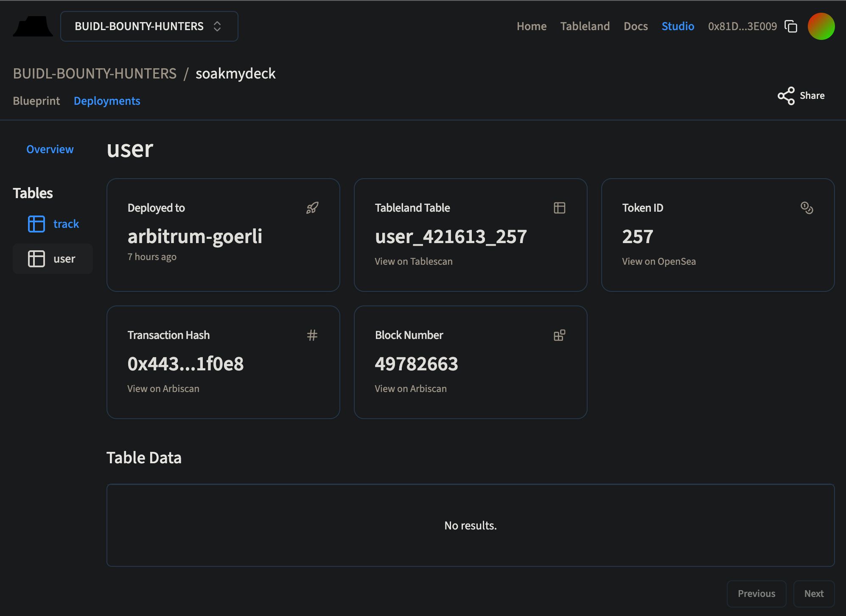Click the Previous pagination button

click(756, 594)
